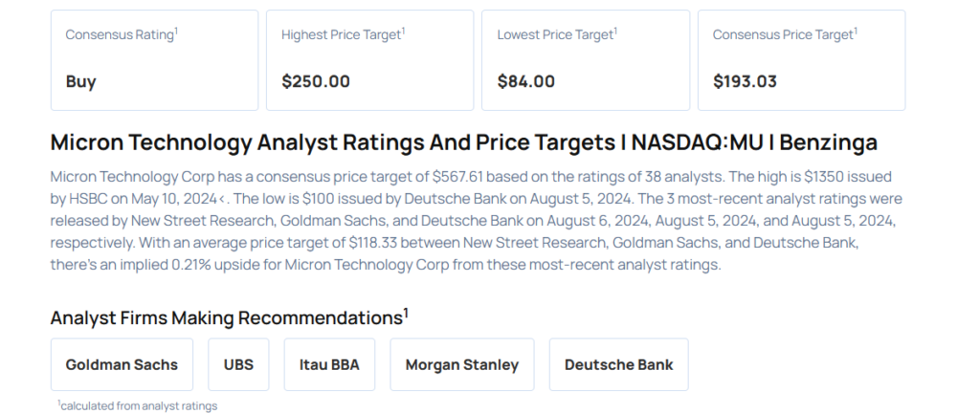
Task: Open the Itau BBA firm chip
Action: tap(328, 364)
